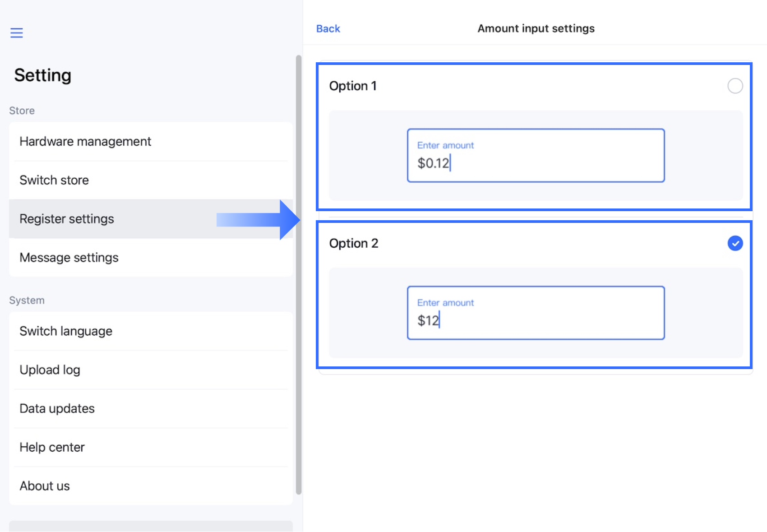Image resolution: width=767 pixels, height=532 pixels.
Task: Select the checked Option 2 radio button
Action: point(735,243)
